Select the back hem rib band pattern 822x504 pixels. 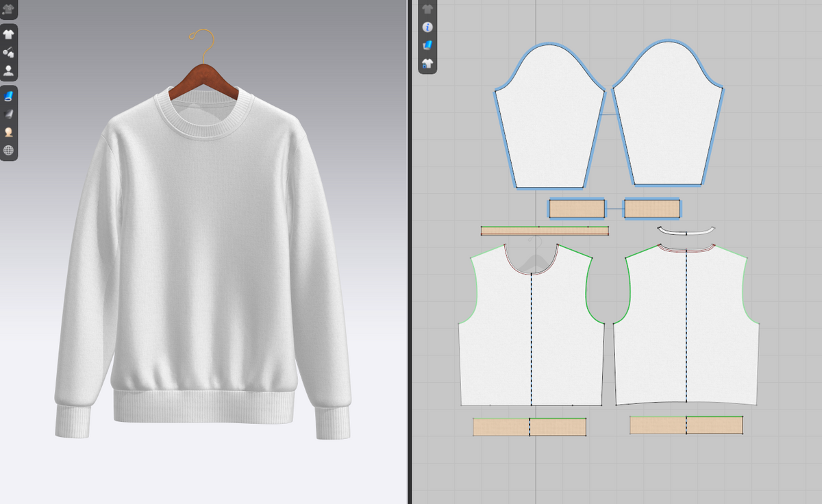686,425
